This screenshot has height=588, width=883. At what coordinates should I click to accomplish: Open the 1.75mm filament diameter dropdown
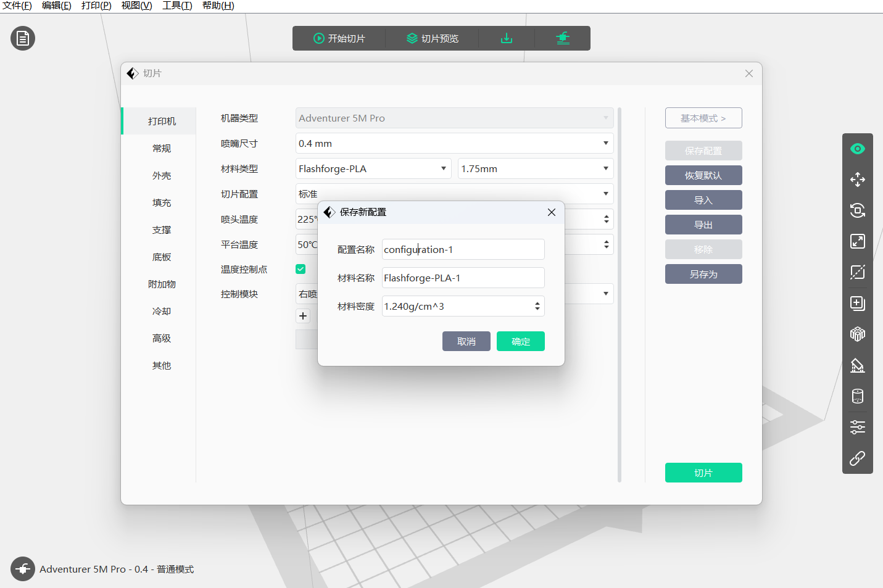pyautogui.click(x=536, y=168)
